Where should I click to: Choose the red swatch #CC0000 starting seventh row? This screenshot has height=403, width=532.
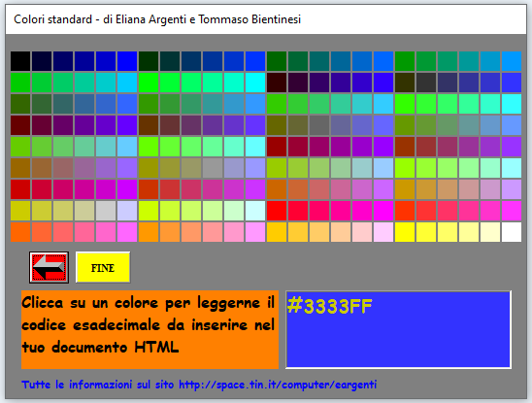20,189
